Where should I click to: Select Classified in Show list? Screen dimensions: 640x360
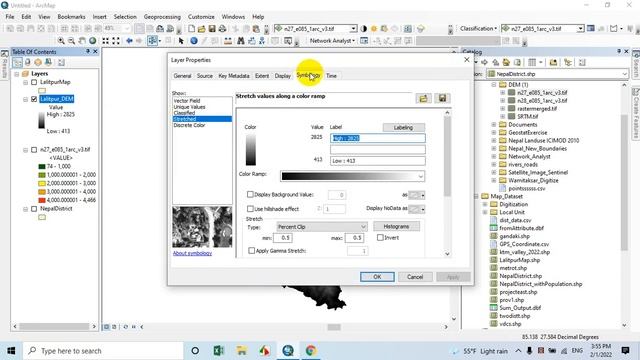pyautogui.click(x=184, y=113)
